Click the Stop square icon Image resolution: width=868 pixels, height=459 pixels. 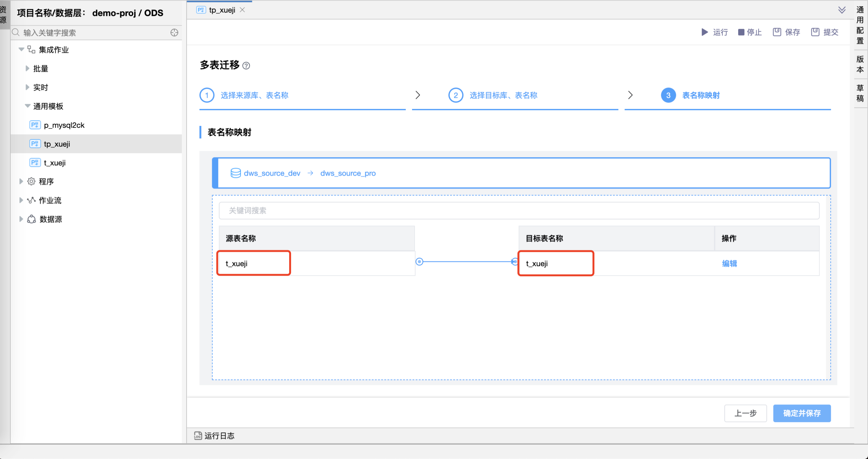[x=741, y=32]
